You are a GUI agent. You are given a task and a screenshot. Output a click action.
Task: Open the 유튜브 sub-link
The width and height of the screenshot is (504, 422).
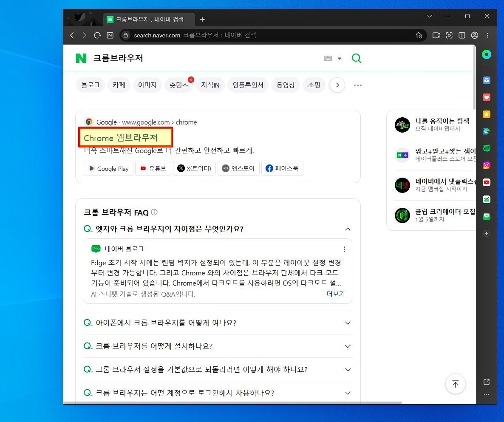[x=153, y=168]
